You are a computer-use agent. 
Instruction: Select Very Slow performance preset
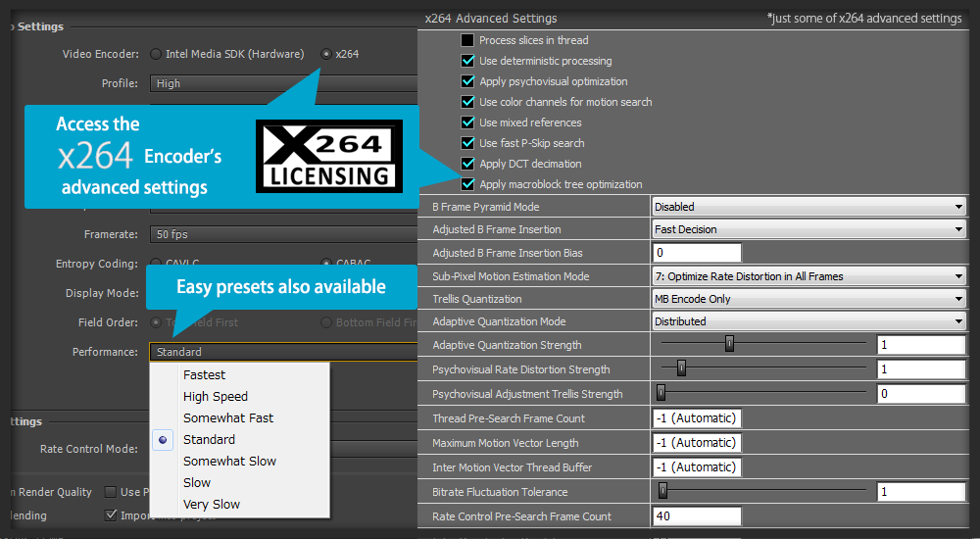pyautogui.click(x=212, y=505)
